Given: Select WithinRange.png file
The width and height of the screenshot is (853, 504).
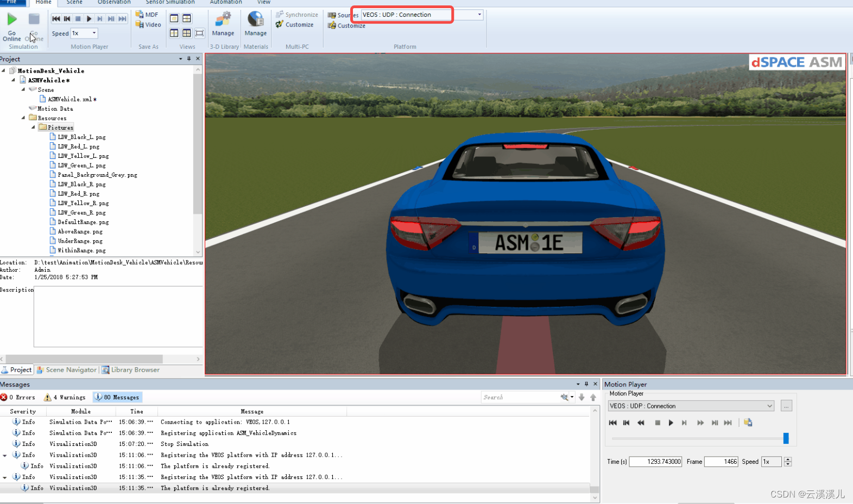Looking at the screenshot, I should 78,250.
